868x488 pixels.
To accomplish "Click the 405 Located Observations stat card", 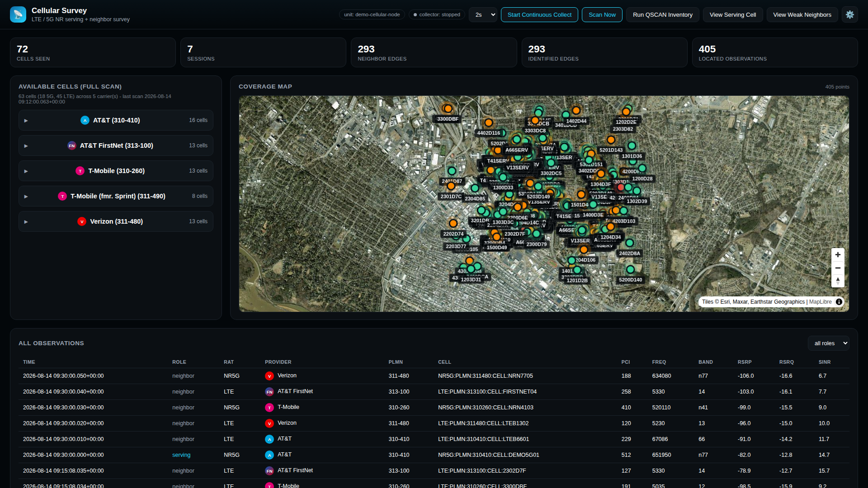I will [775, 52].
